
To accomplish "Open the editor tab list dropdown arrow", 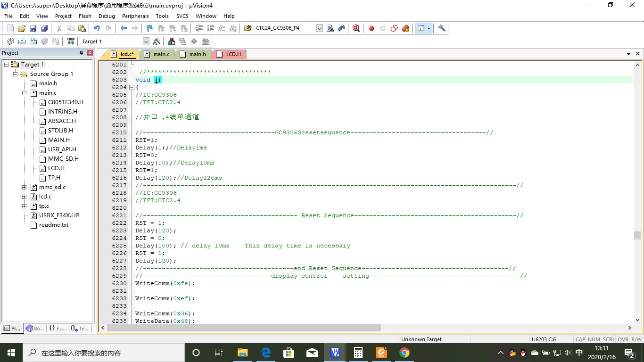I will (x=628, y=54).
